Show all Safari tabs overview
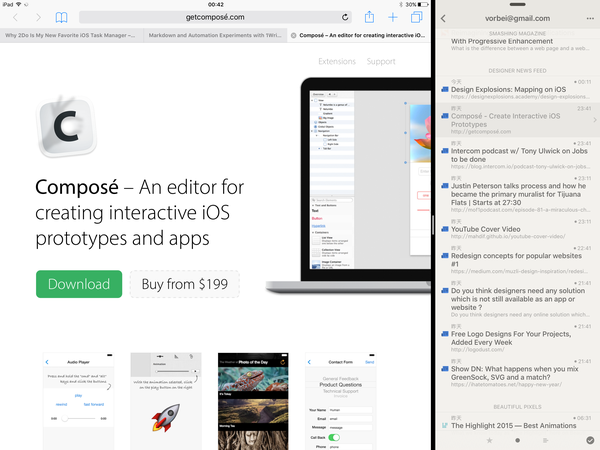Image resolution: width=600 pixels, height=450 pixels. click(416, 17)
